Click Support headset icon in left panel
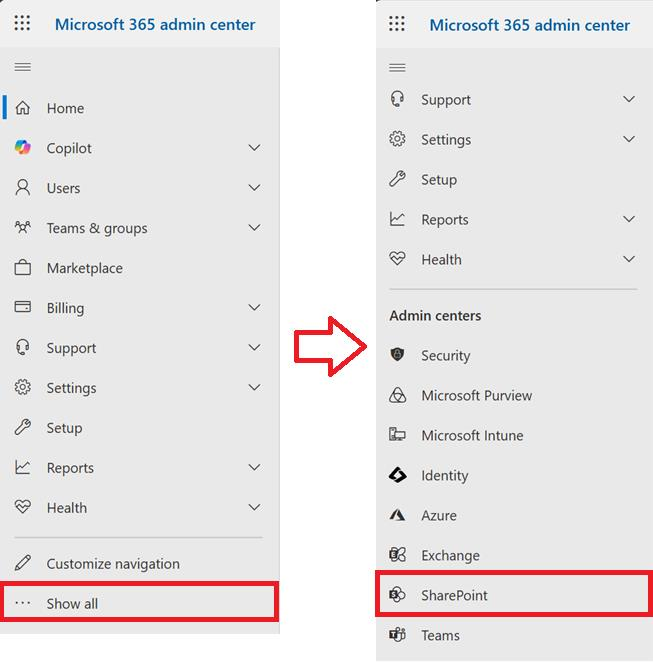Image resolution: width=653 pixels, height=663 pixels. [x=22, y=347]
